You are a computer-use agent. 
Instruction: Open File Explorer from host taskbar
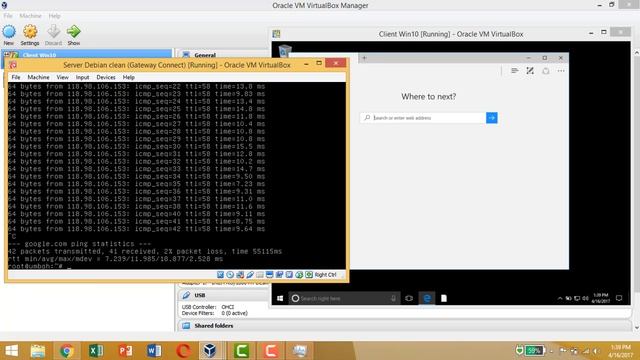coord(38,351)
